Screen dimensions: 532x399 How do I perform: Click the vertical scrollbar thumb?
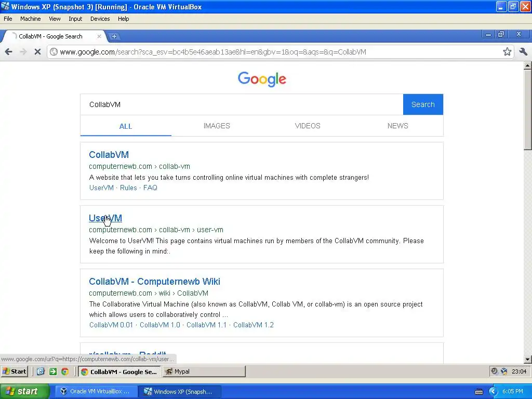click(x=528, y=109)
